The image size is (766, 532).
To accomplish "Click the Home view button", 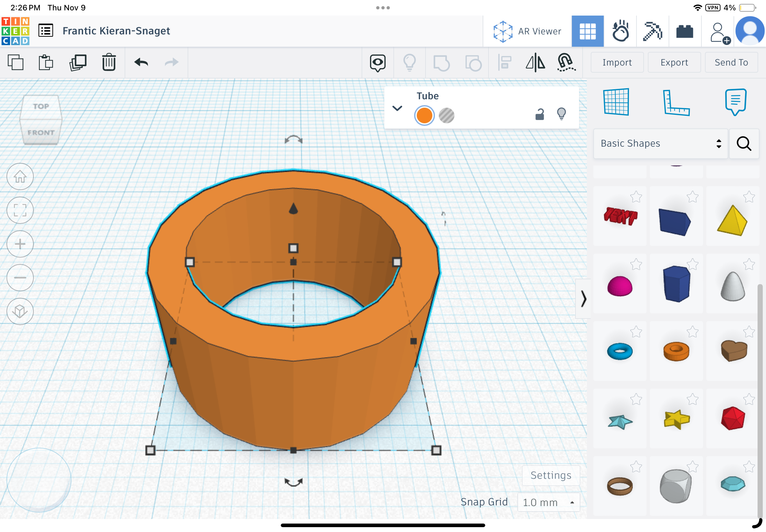I will point(20,177).
